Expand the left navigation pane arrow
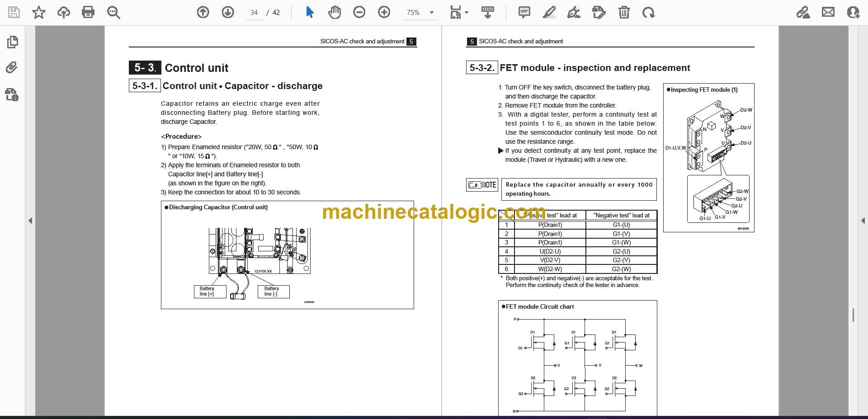868x419 pixels. [30, 221]
